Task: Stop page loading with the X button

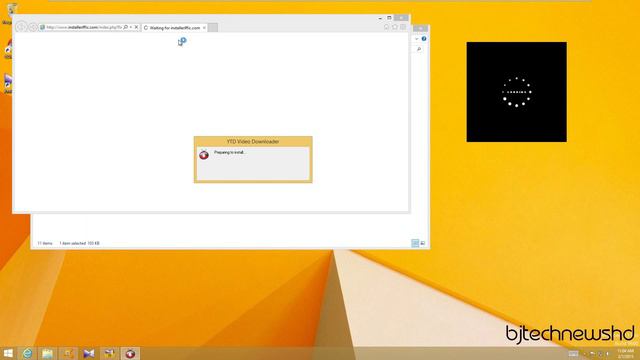Action: click(x=136, y=27)
